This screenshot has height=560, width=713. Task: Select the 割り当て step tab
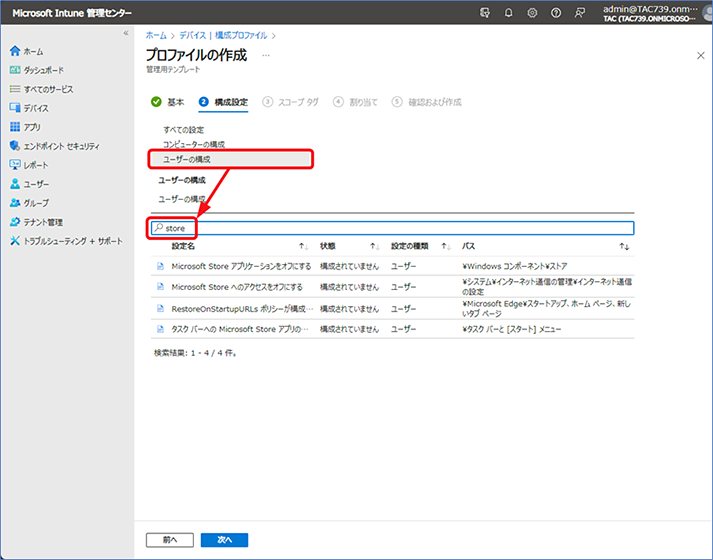pyautogui.click(x=355, y=102)
